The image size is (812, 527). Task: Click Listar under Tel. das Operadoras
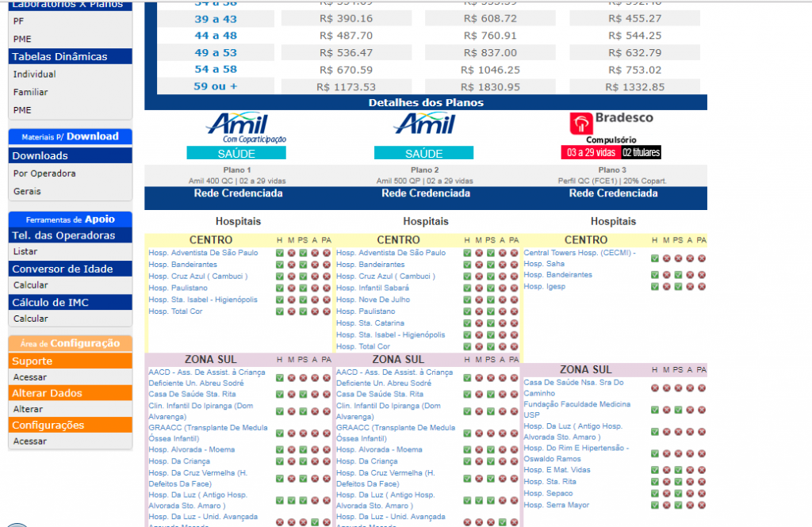click(x=25, y=251)
